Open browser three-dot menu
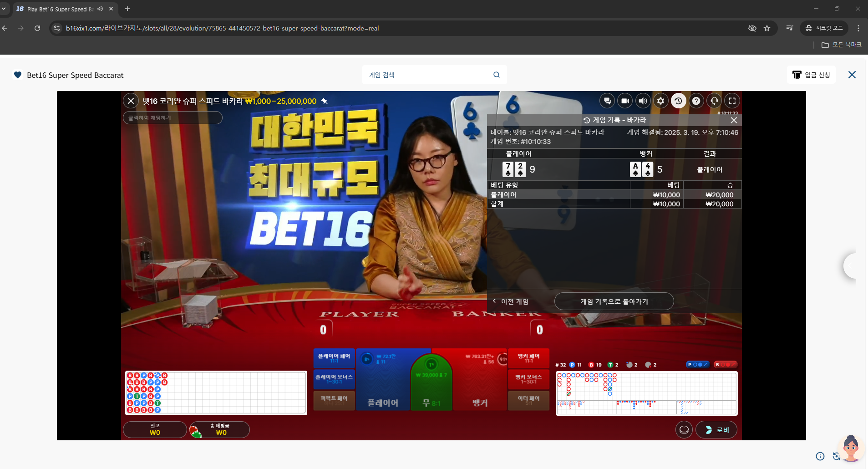This screenshot has width=868, height=469. coord(858,28)
